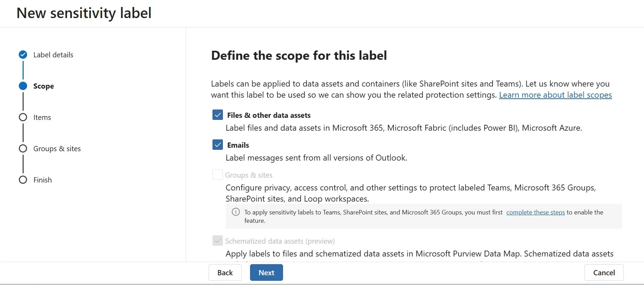Click the Items step circle icon
The height and width of the screenshot is (285, 644).
click(23, 117)
